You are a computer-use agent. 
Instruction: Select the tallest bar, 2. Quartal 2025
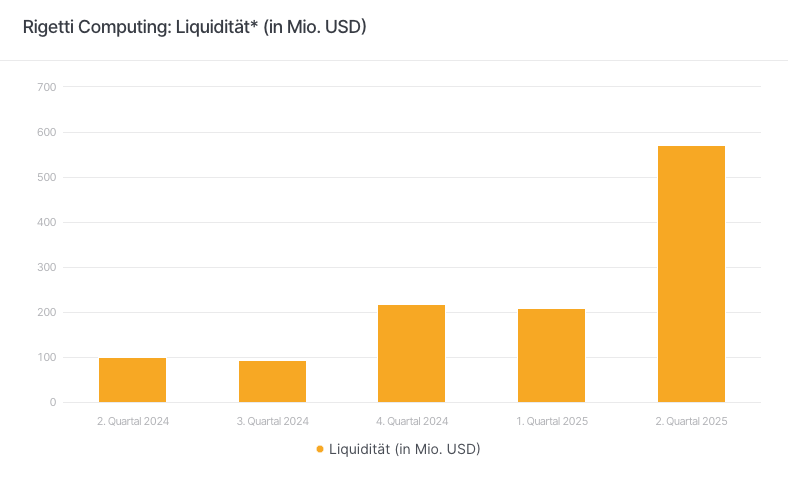(x=691, y=274)
